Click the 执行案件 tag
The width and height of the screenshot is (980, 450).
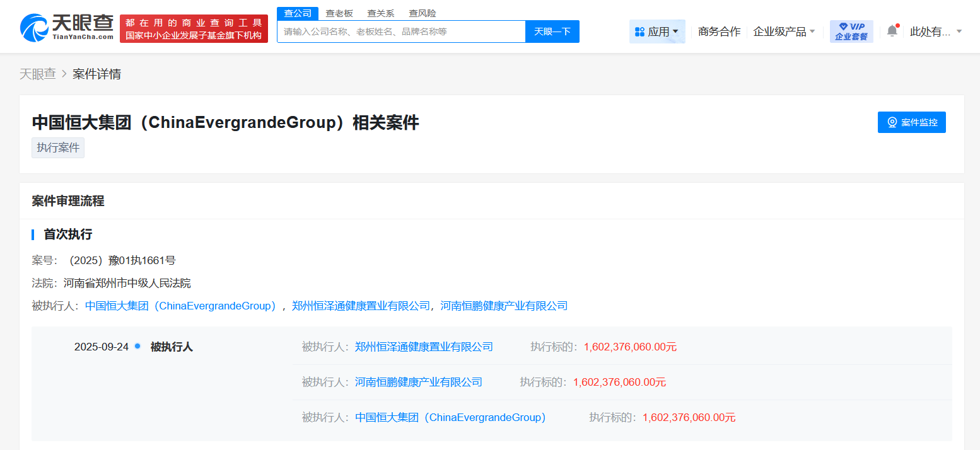pos(58,147)
